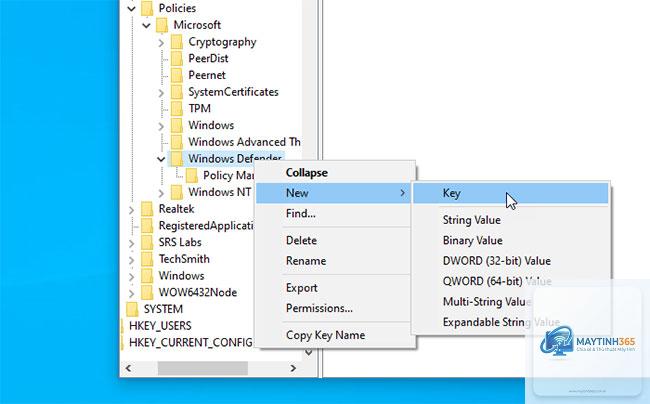
Task: Expand the SystemCertificates key
Action: click(161, 92)
